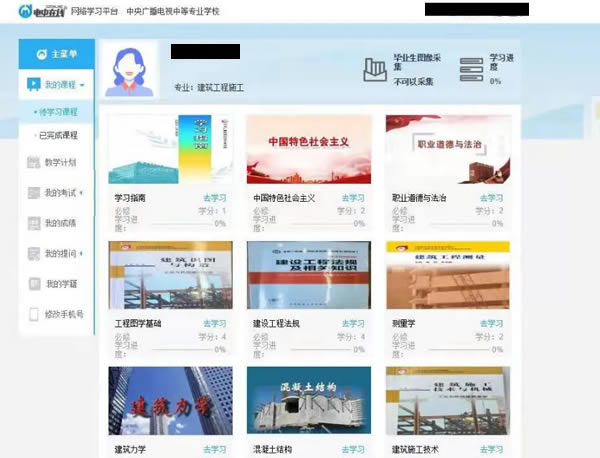
Task: Select 待学习课程 in sidebar
Action: pyautogui.click(x=58, y=112)
